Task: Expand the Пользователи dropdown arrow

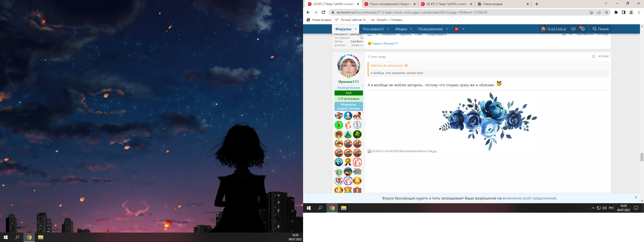Action: tap(447, 29)
